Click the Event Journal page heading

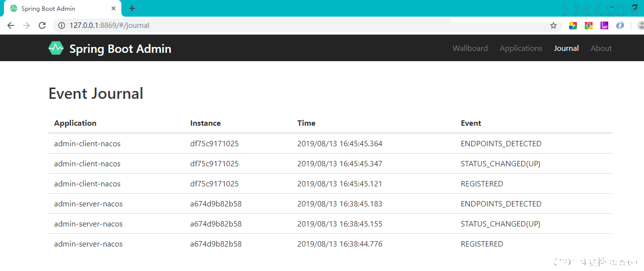click(x=96, y=93)
